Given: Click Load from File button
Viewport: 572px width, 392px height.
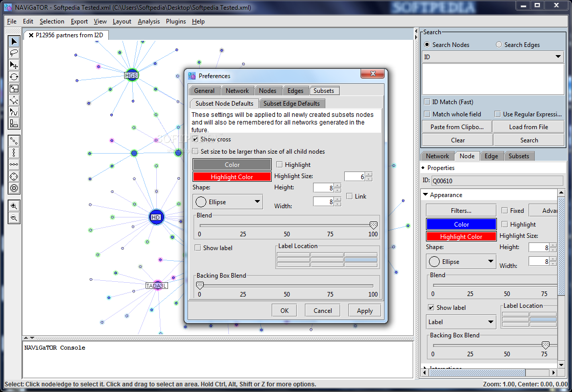Looking at the screenshot, I should click(528, 127).
